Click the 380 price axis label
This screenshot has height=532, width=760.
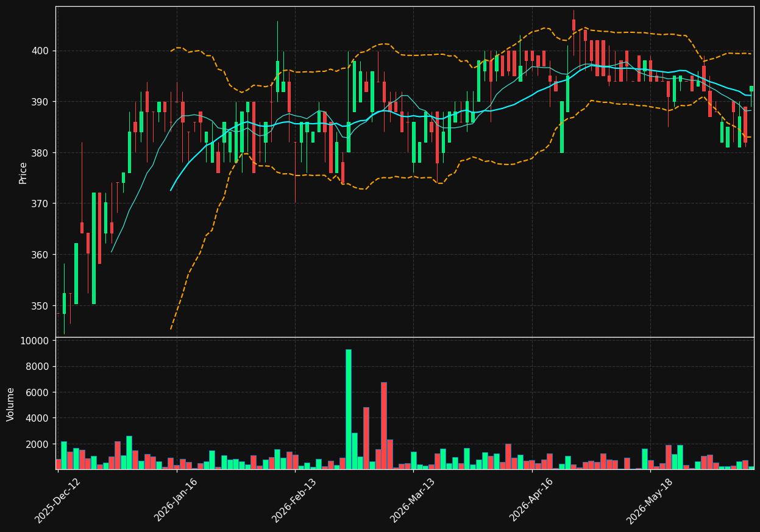pos(41,152)
